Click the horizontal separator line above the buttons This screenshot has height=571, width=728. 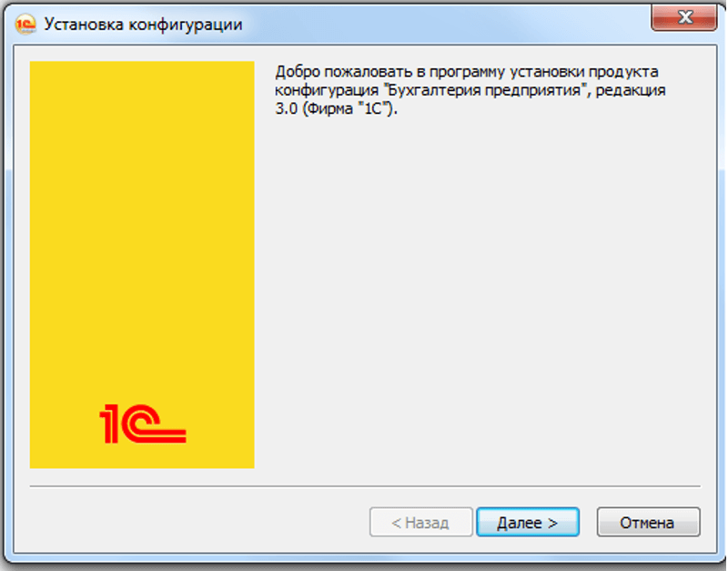[365, 486]
